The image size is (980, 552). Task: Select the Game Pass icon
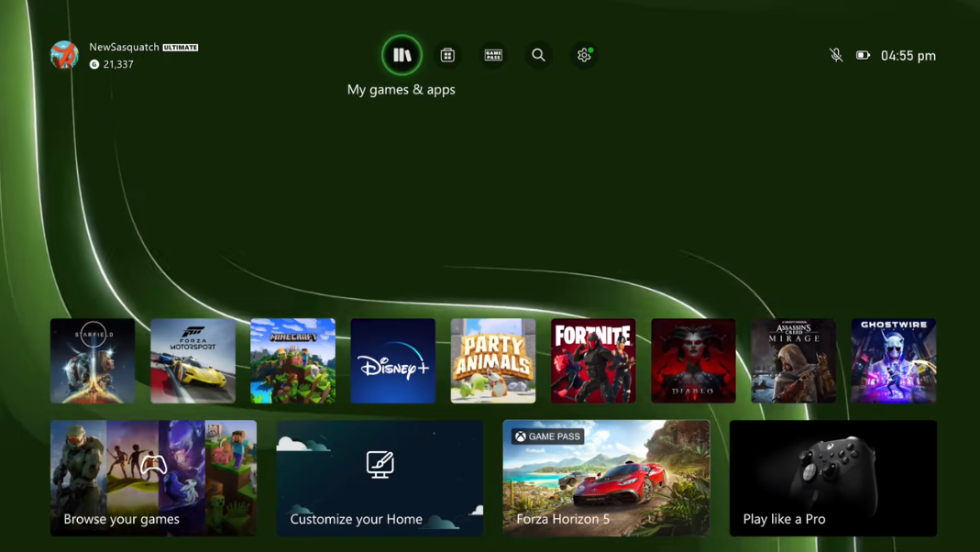493,55
